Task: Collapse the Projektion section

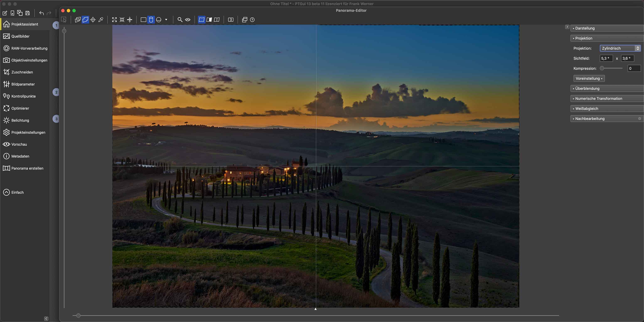Action: [x=607, y=38]
